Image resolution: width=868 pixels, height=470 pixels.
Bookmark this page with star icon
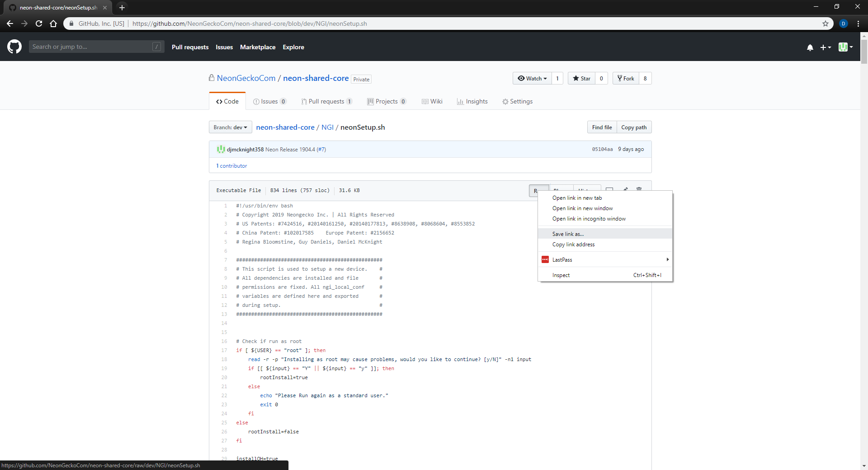click(x=826, y=23)
